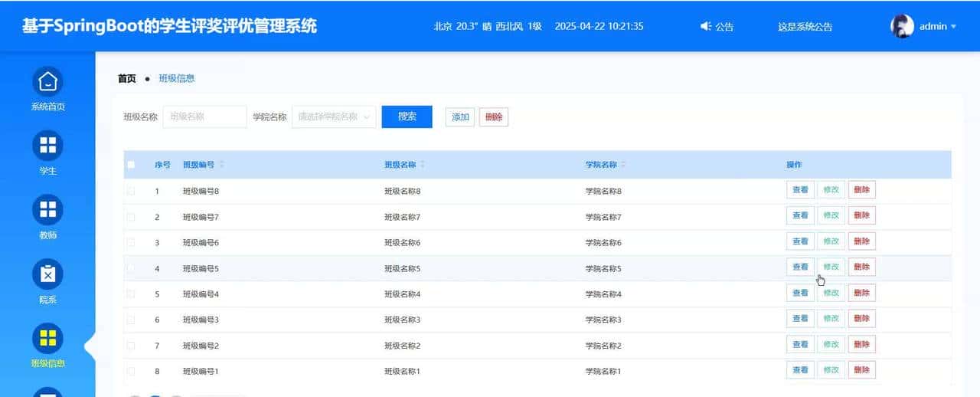Click 修改 for row 班级名称2
Image resolution: width=980 pixels, height=397 pixels.
tap(831, 345)
